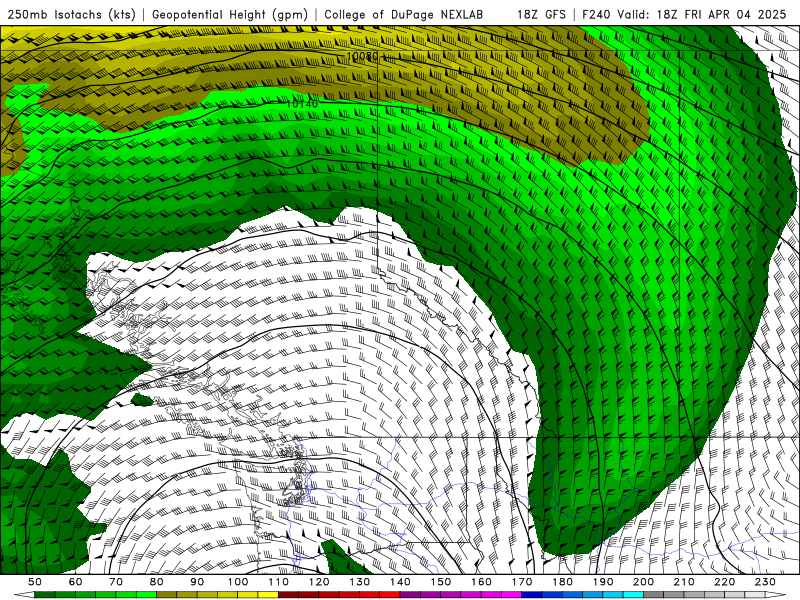Click the '18Z GFS' model run label
This screenshot has height=600, width=800.
pyautogui.click(x=541, y=14)
